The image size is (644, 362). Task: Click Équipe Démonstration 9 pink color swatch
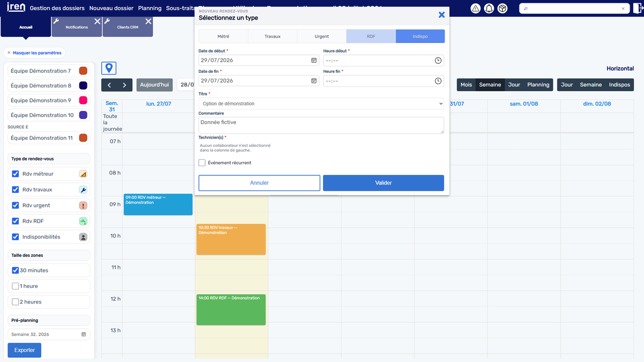click(83, 100)
